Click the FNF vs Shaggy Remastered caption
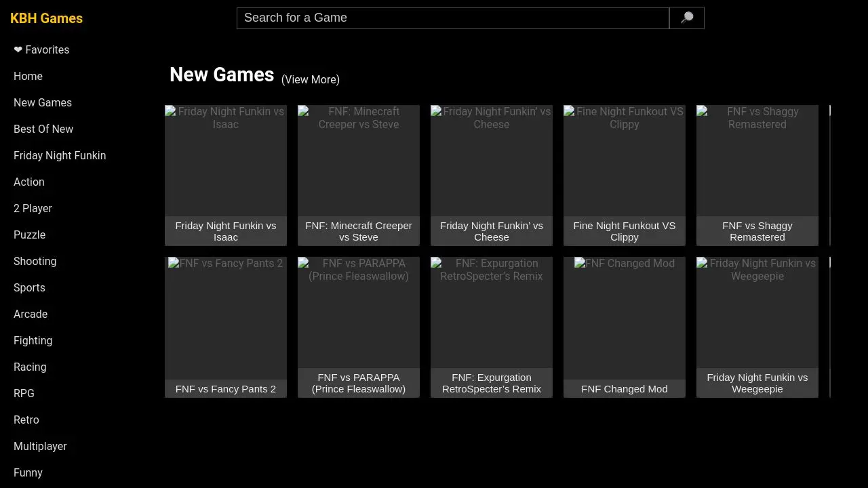This screenshot has width=868, height=488. (x=757, y=231)
